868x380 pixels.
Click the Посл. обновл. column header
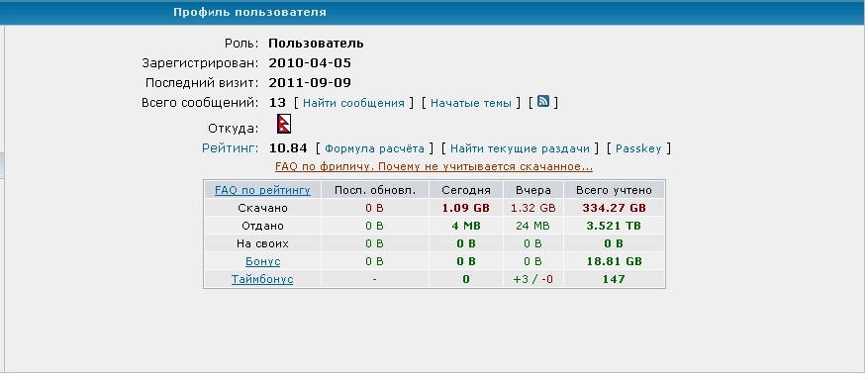pos(375,190)
